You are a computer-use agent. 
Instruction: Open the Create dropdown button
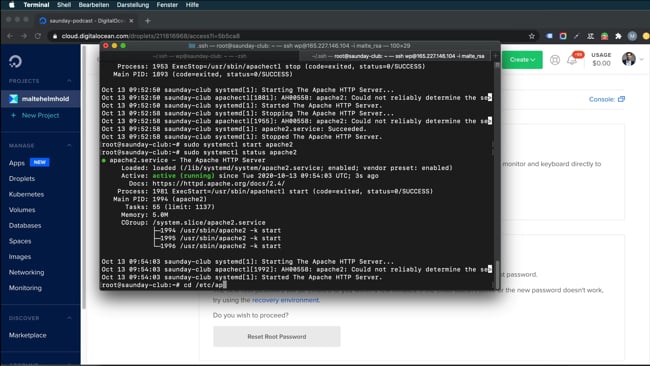click(522, 60)
